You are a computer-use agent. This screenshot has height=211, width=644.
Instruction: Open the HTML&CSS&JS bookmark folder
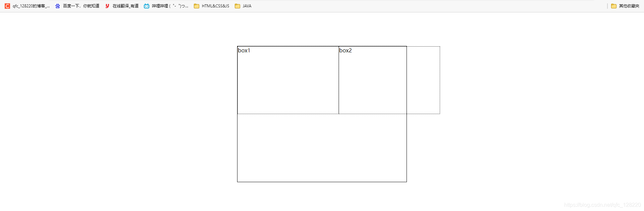(x=212, y=6)
